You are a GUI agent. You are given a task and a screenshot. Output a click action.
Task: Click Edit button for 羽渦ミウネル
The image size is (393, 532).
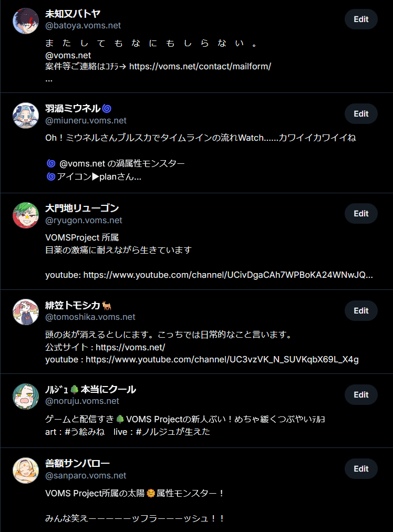361,113
